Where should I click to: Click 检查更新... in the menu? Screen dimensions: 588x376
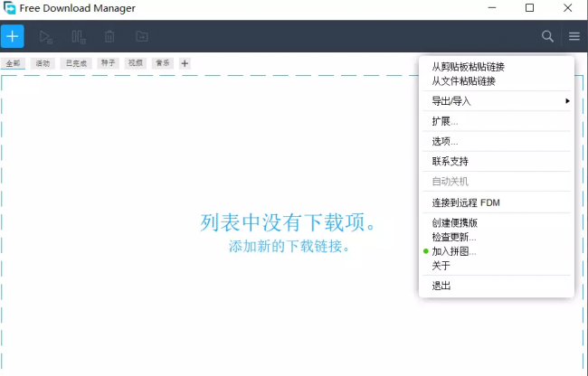pos(496,237)
